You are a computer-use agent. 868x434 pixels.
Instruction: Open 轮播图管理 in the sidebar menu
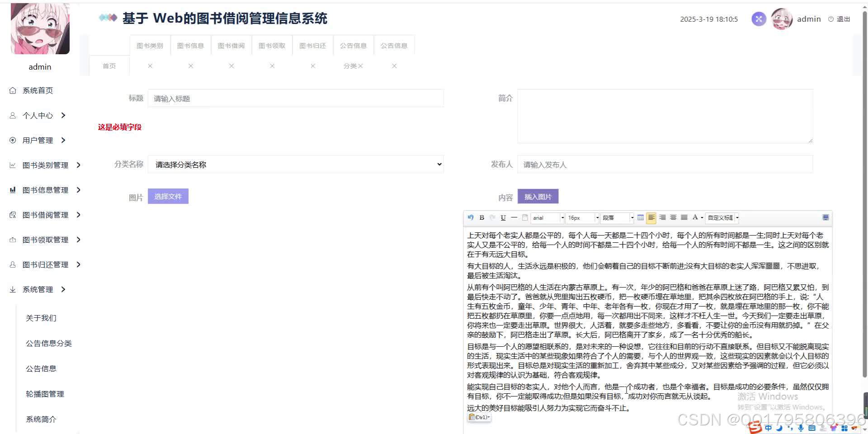click(45, 394)
